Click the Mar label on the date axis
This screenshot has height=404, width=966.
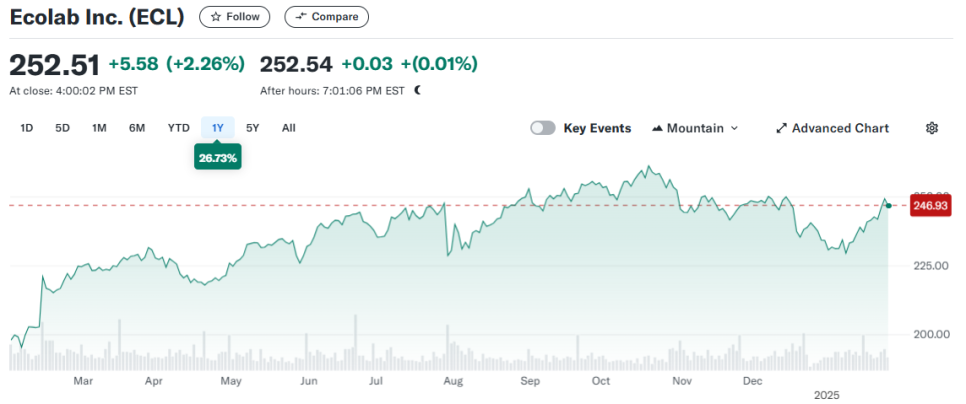83,382
